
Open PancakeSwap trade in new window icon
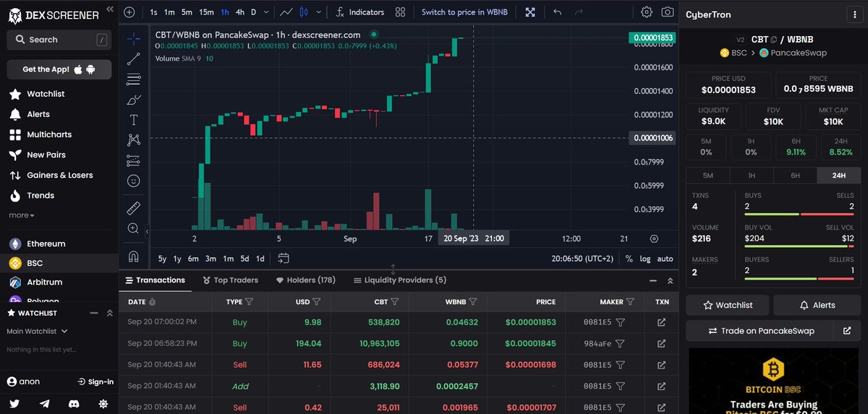point(847,331)
